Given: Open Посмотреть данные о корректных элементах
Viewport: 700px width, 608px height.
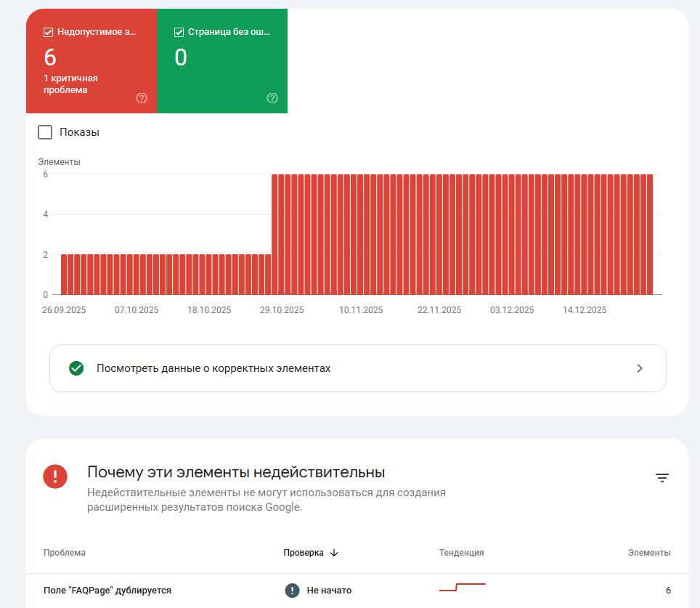Looking at the screenshot, I should click(x=357, y=368).
